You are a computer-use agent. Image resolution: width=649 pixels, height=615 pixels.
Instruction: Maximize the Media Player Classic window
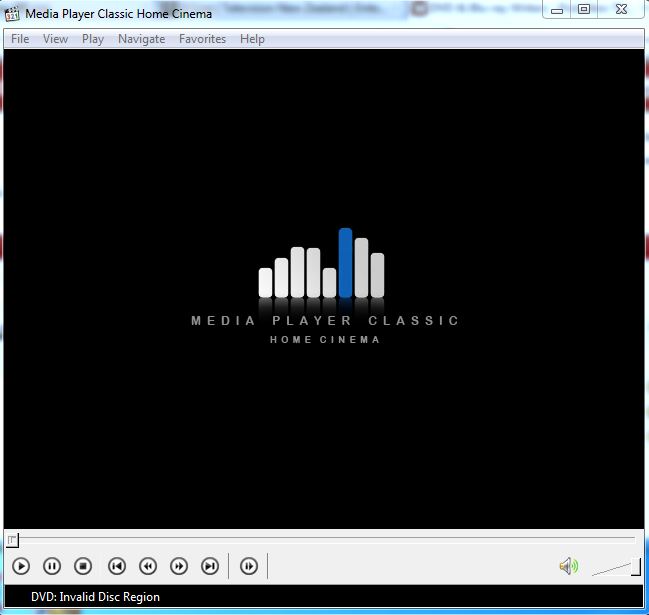coord(584,10)
